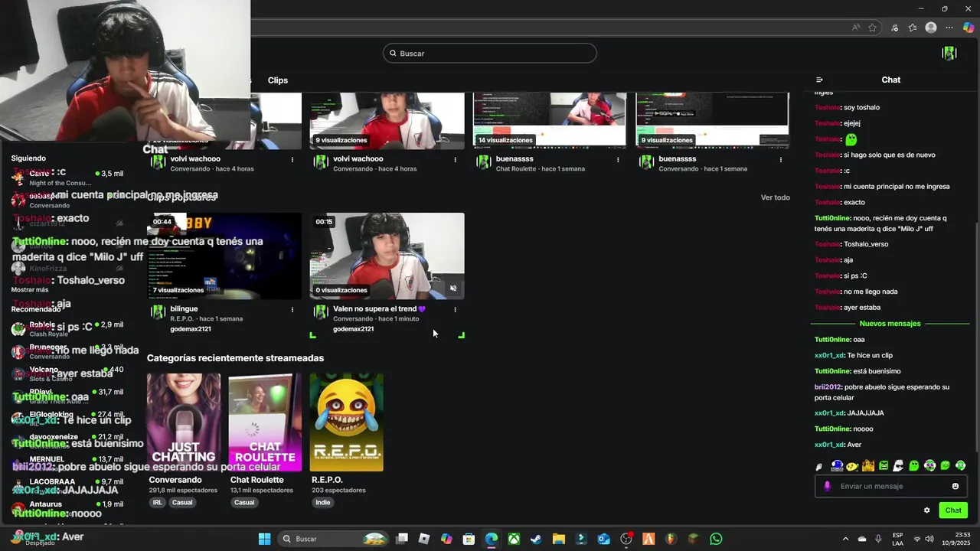This screenshot has height=551, width=980.
Task: Open the Conversando category card
Action: [x=184, y=422]
